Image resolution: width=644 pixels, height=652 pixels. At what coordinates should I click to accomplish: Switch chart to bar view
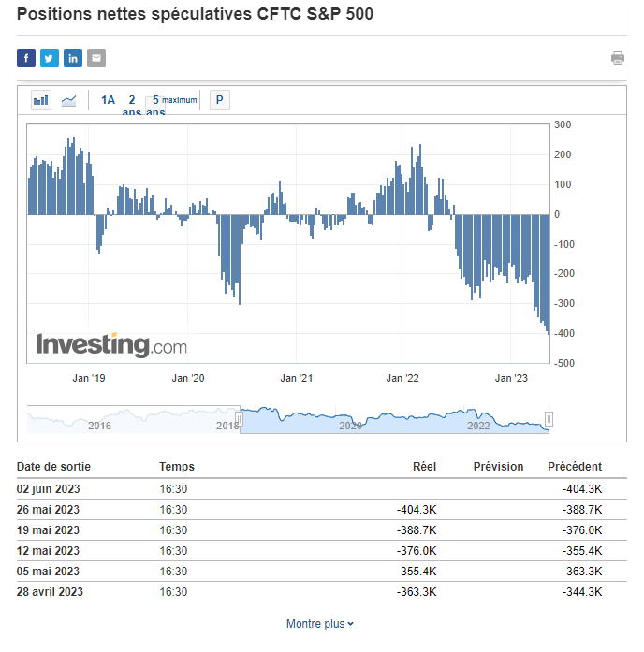coord(41,100)
